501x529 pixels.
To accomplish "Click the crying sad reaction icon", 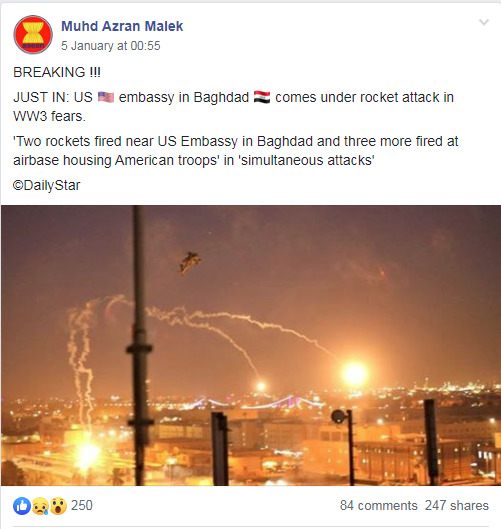I will 40,506.
